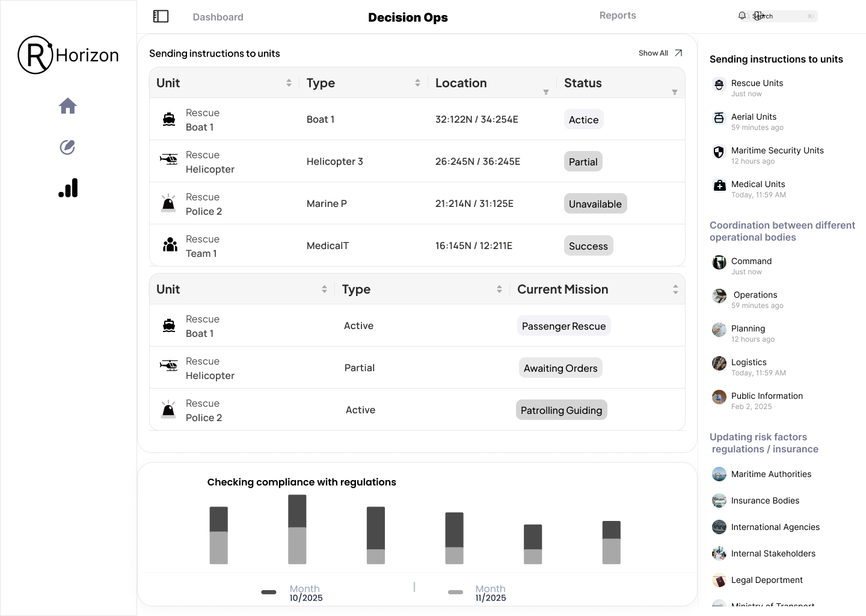Open the Home icon in sidebar
The height and width of the screenshot is (616, 866).
[x=68, y=106]
